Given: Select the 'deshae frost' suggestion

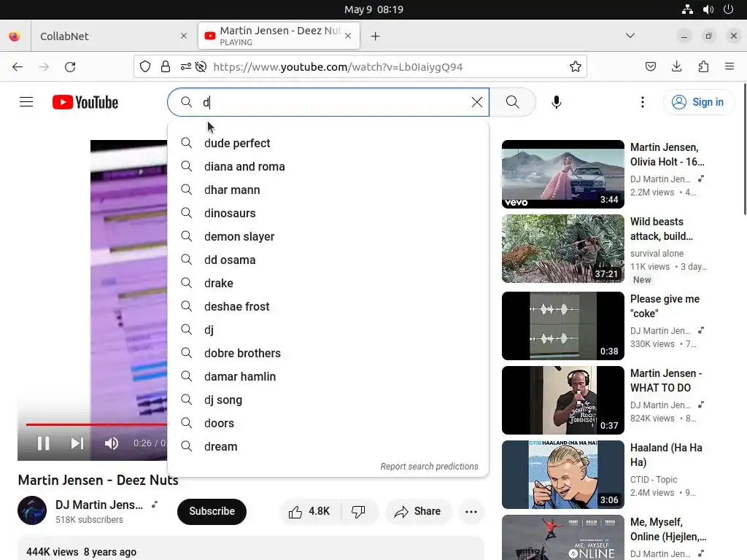Looking at the screenshot, I should coord(328,306).
